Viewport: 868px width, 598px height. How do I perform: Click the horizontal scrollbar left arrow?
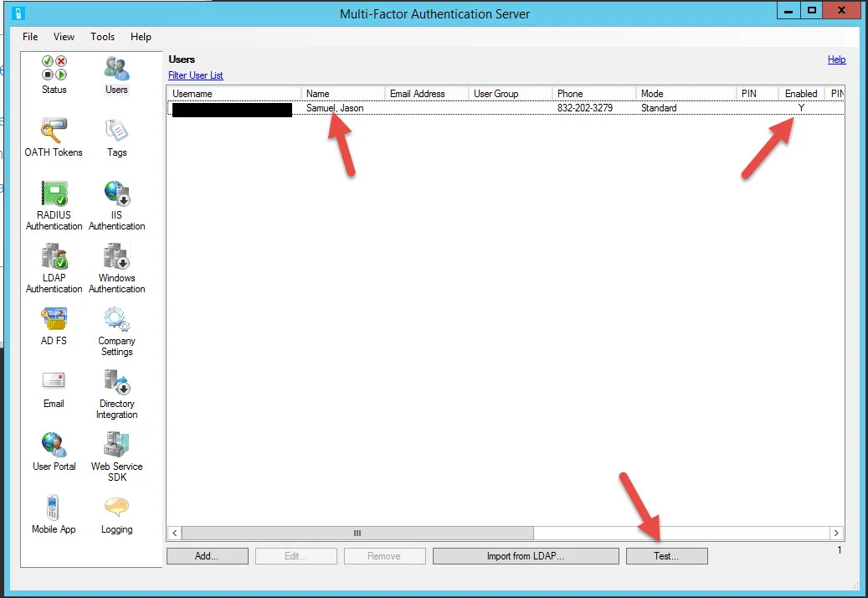pyautogui.click(x=174, y=534)
